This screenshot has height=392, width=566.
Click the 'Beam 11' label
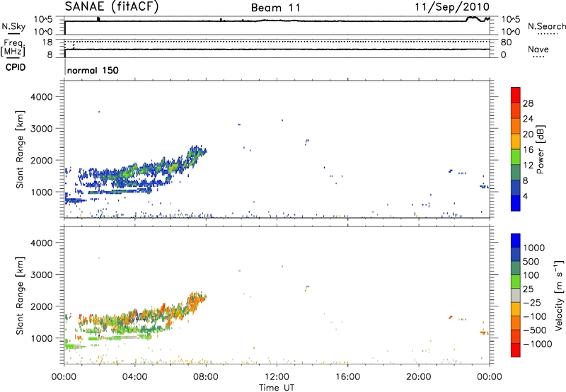pos(276,8)
